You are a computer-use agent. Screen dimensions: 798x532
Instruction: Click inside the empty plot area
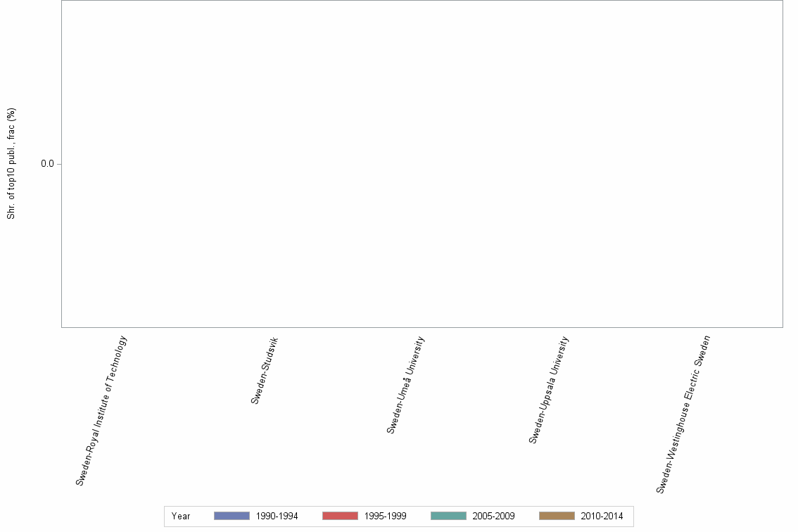(x=422, y=165)
